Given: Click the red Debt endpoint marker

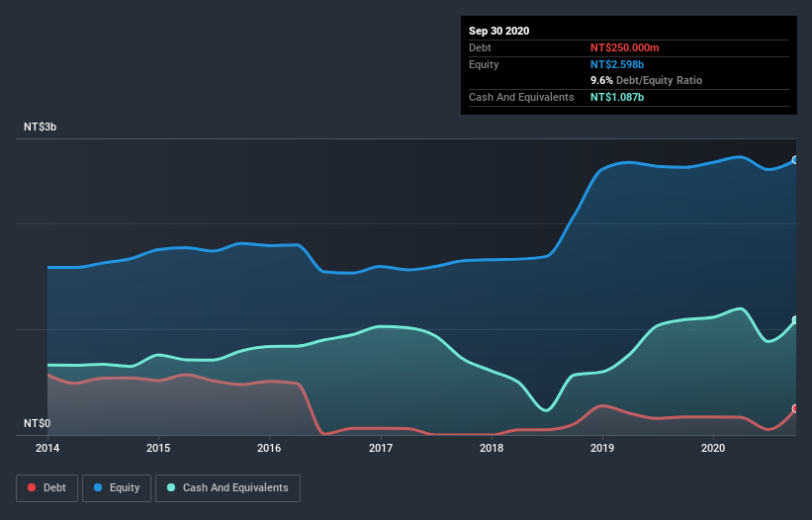Looking at the screenshot, I should click(795, 408).
